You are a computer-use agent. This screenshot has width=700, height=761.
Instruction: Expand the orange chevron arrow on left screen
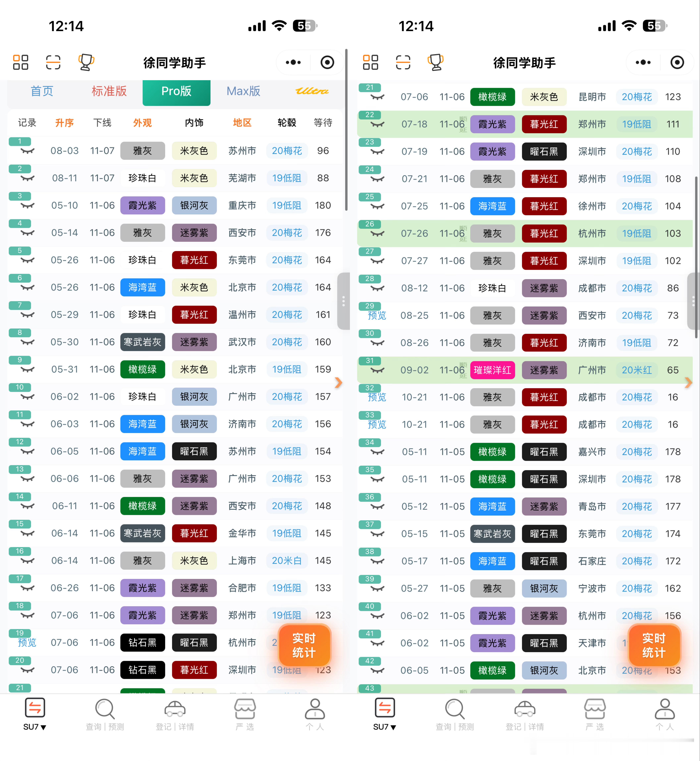pos(338,383)
